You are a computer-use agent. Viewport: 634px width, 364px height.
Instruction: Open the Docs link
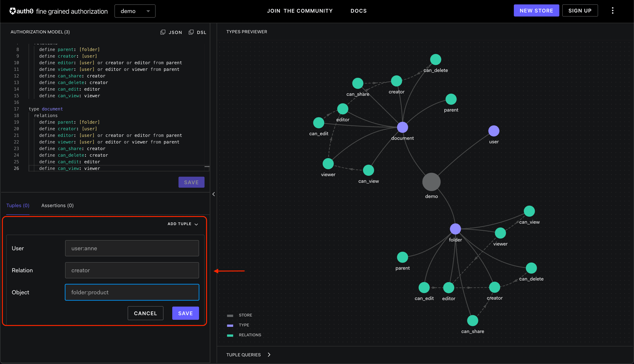pos(359,11)
